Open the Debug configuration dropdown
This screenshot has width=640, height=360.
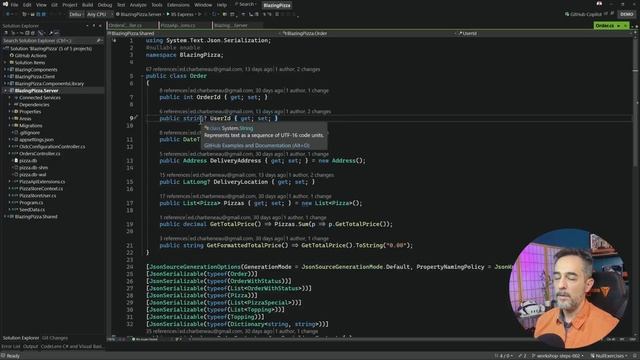[76, 14]
